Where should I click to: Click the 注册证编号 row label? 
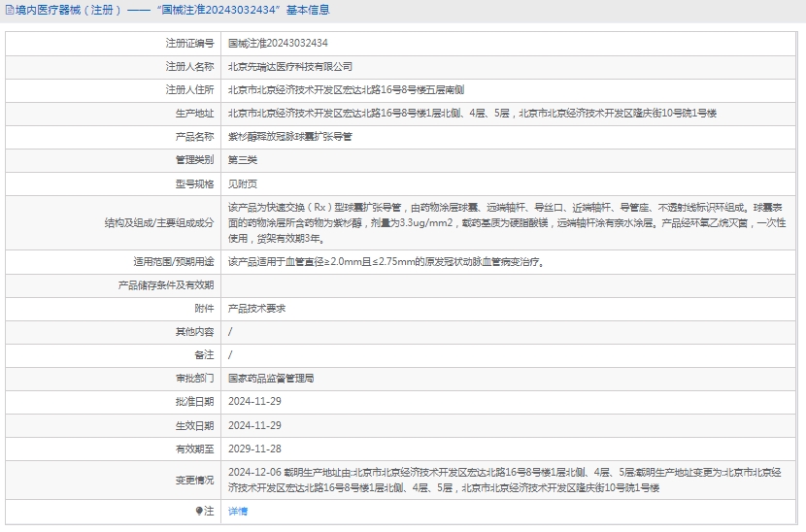[x=189, y=44]
